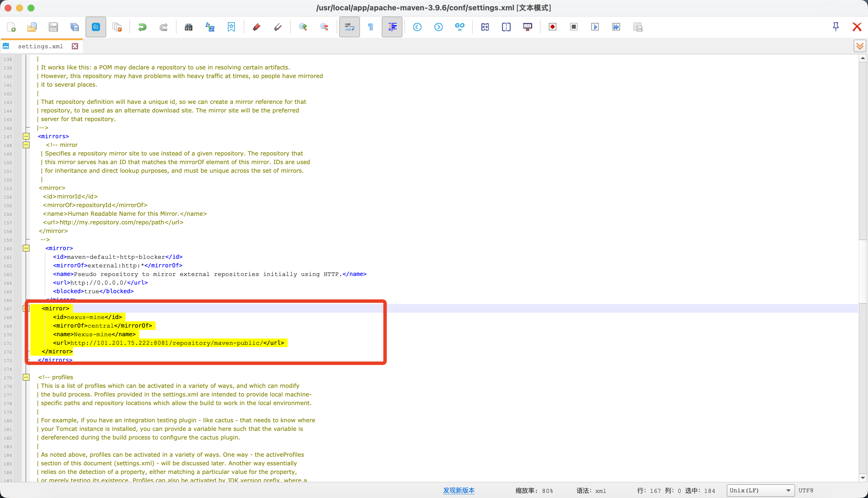Toggle the indent guide button

tap(392, 27)
